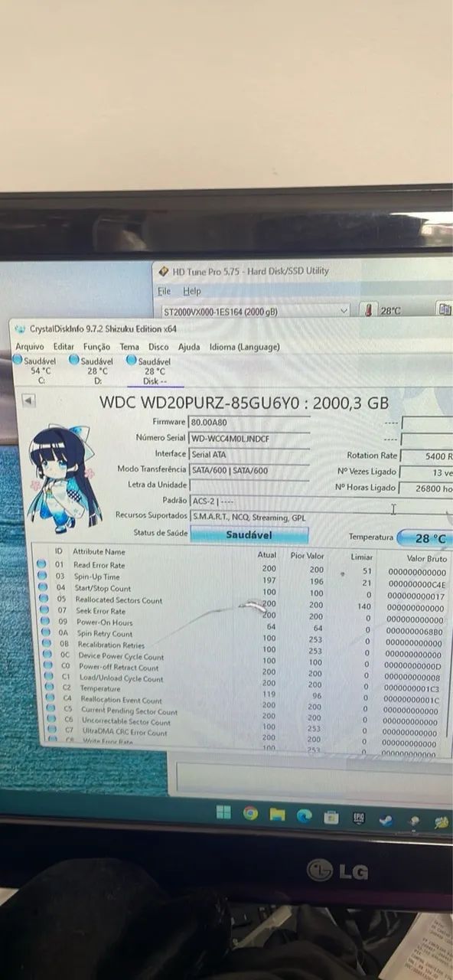Open the Windows Start menu
This screenshot has width=453, height=980.
tap(223, 812)
